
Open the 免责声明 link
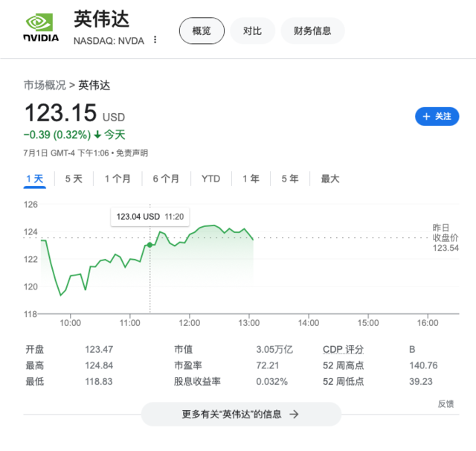132,153
